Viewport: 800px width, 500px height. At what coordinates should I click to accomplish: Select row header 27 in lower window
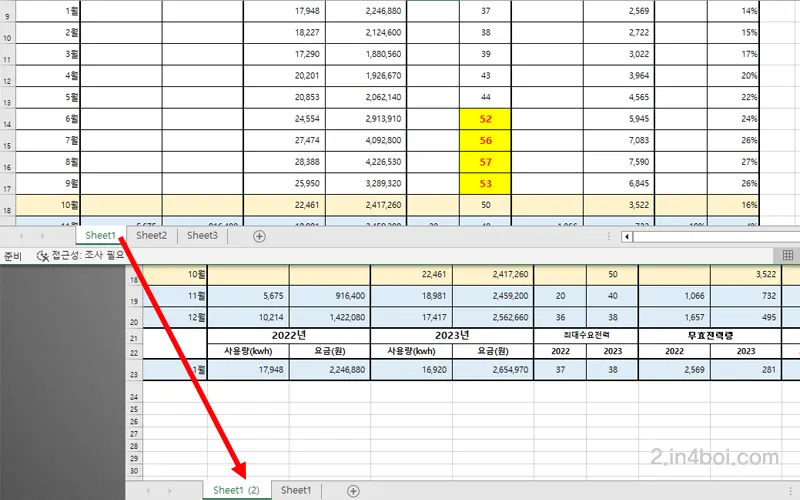134,434
